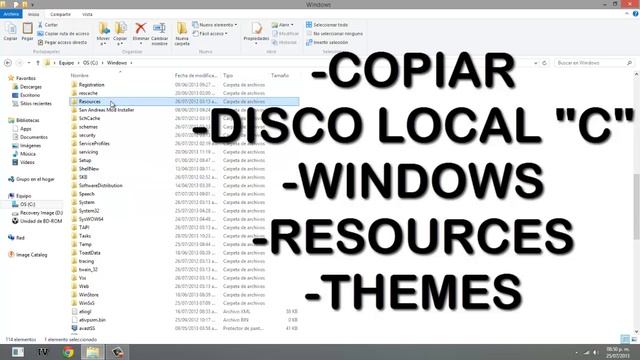Click the volume icon in system tray
This screenshot has width=640, height=360.
click(x=596, y=352)
